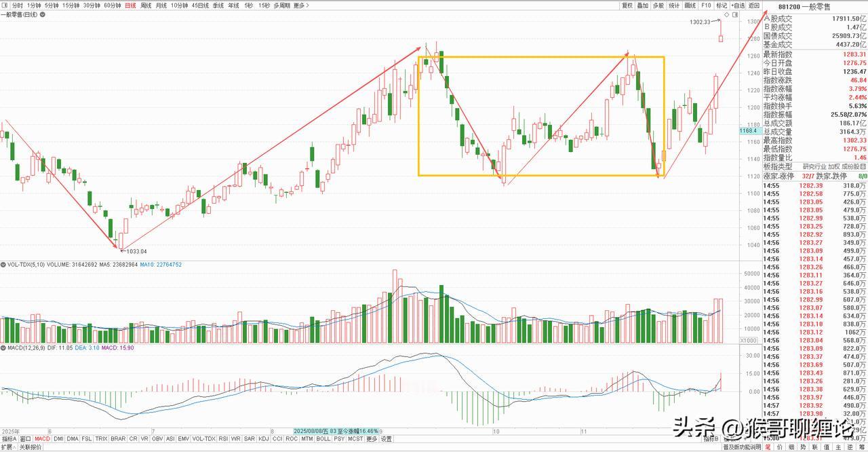Switch to 年线 yearly chart

[x=233, y=5]
